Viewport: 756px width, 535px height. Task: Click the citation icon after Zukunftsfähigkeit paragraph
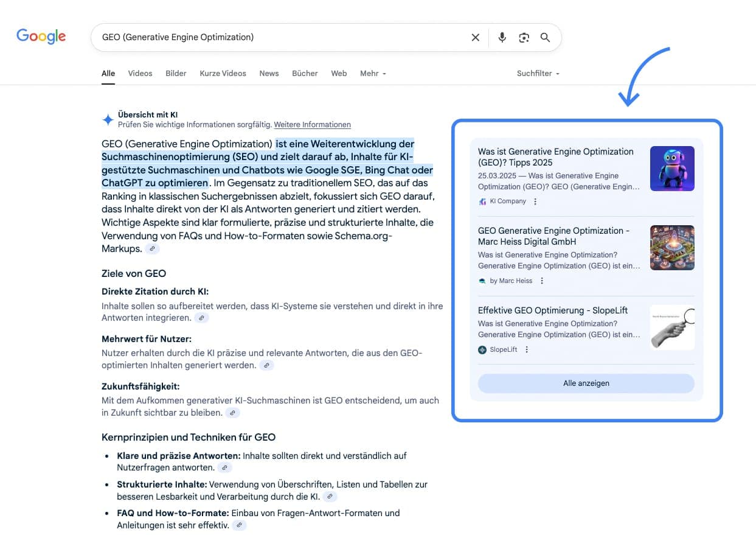(x=232, y=413)
